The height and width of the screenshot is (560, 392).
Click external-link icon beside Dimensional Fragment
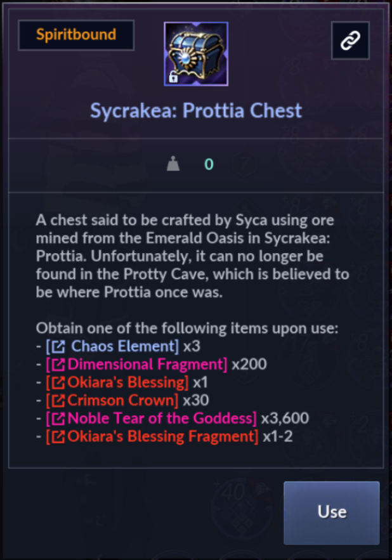(58, 365)
